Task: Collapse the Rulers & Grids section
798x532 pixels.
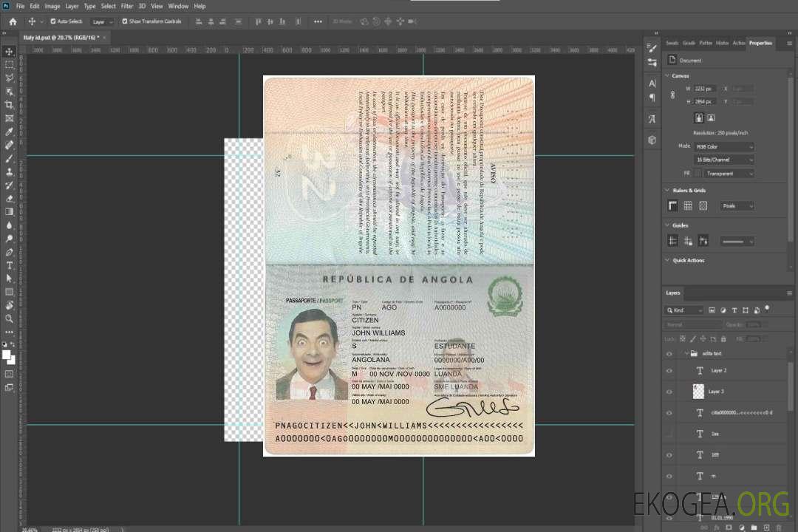Action: pyautogui.click(x=667, y=191)
